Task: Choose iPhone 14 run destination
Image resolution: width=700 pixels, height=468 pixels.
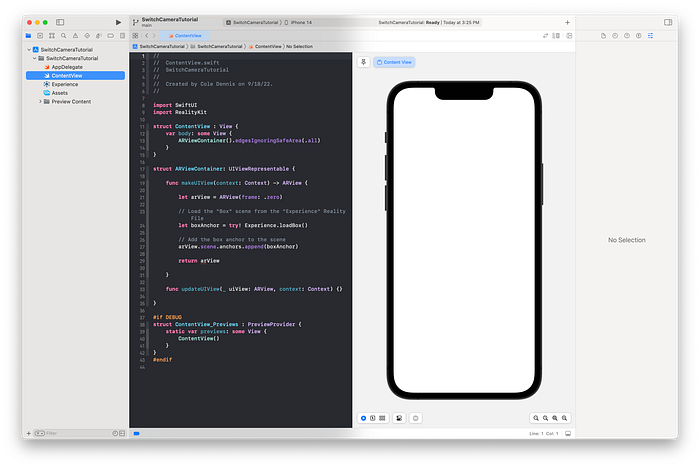Action: click(x=299, y=22)
